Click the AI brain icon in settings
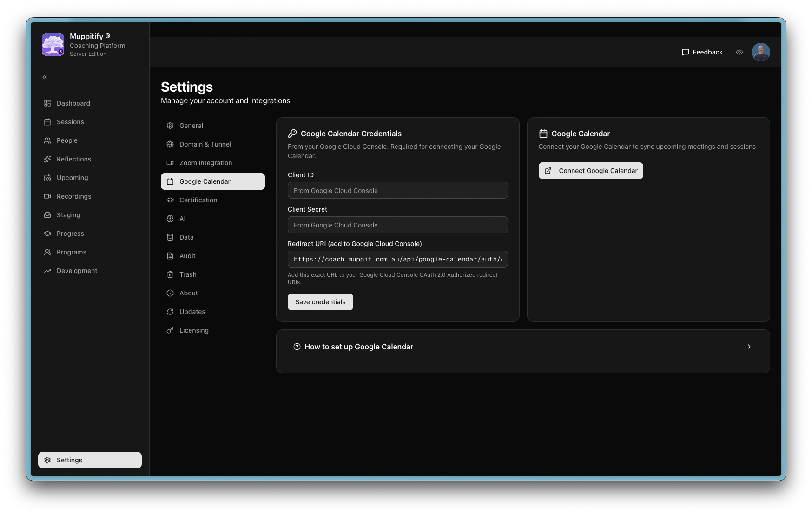This screenshot has width=812, height=515. click(x=170, y=219)
